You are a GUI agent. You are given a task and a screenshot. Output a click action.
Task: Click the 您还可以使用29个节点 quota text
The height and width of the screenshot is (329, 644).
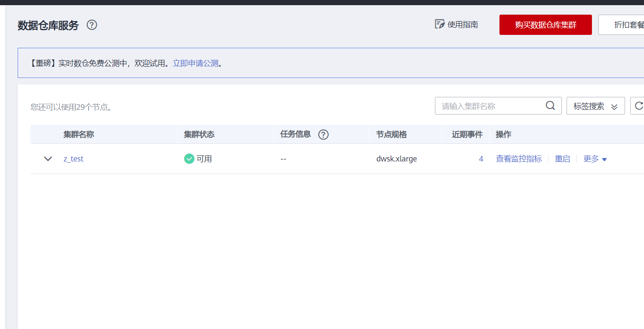tap(72, 107)
